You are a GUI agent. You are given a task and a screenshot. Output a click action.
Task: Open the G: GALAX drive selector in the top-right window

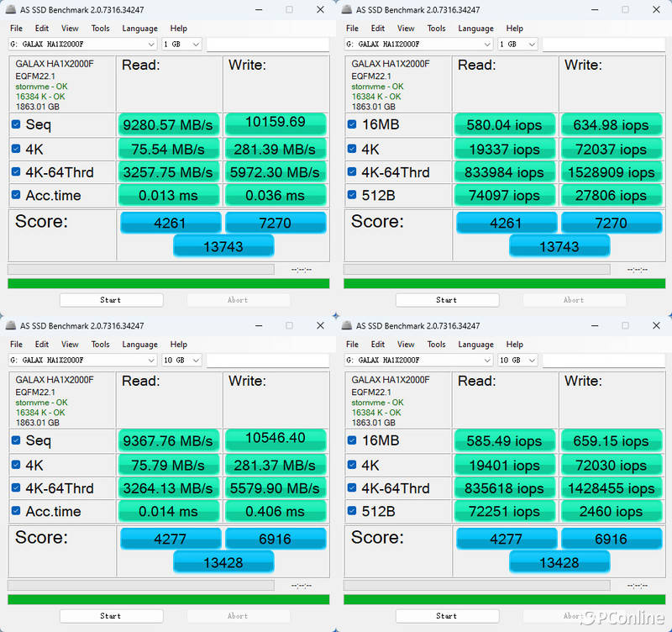tap(418, 44)
